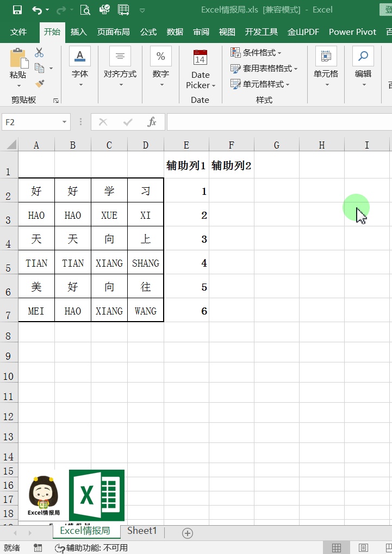This screenshot has height=554, width=392.
Task: Open Print Preview from quick access toolbar
Action: click(x=85, y=10)
